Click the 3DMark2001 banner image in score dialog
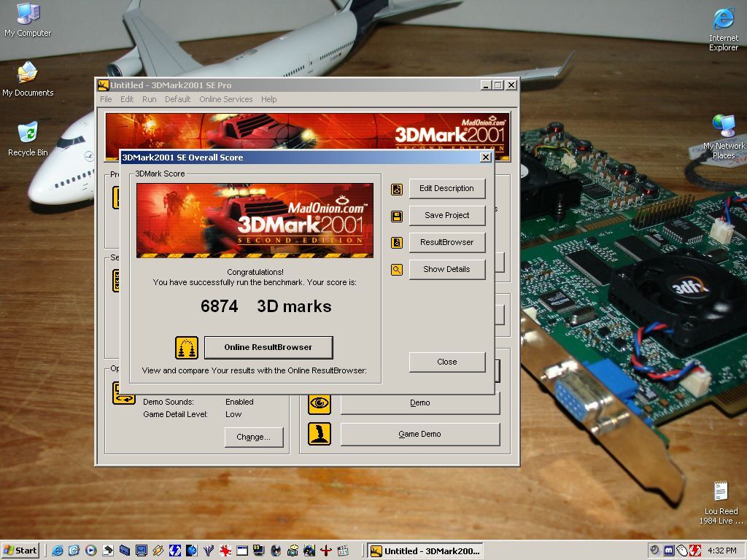This screenshot has height=560, width=747. [255, 220]
